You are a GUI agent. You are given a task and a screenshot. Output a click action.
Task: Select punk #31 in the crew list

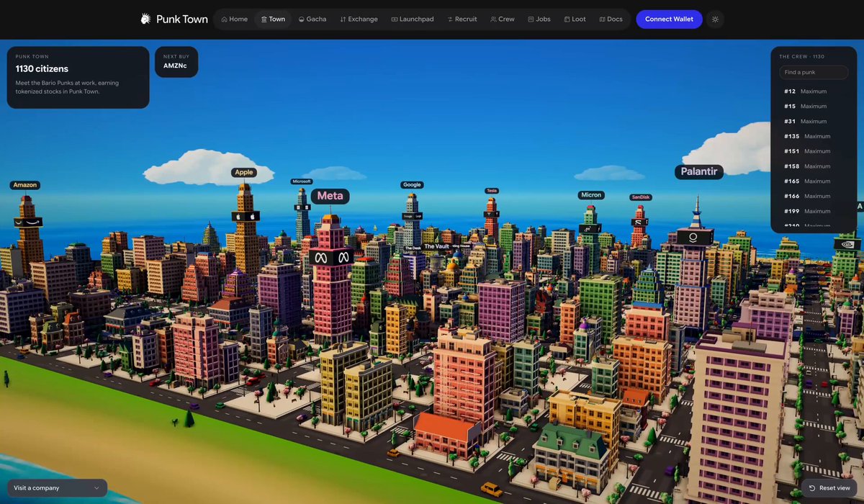(x=814, y=122)
